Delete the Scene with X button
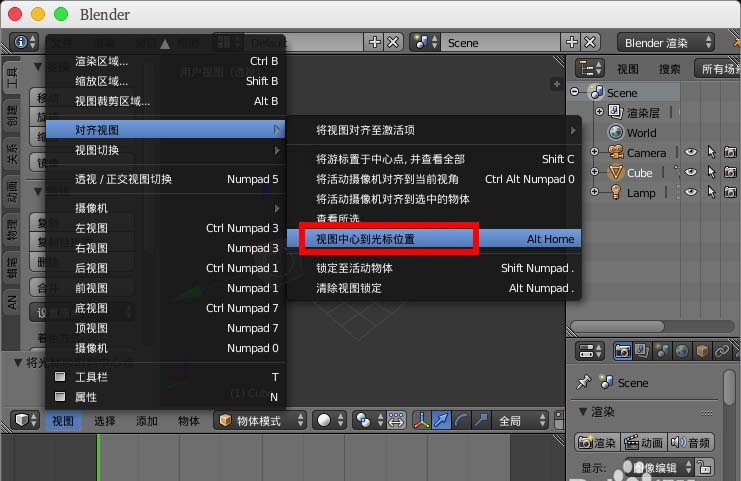This screenshot has height=481, width=741. (590, 42)
